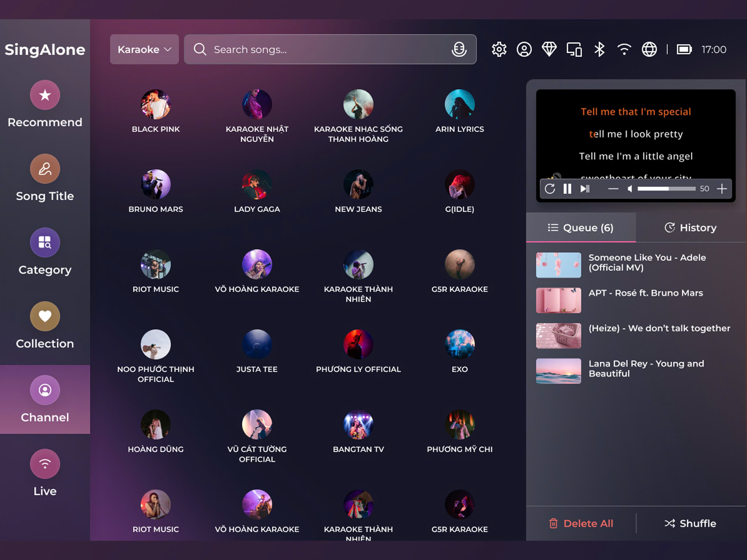This screenshot has width=747, height=560.
Task: Shuffle the song queue
Action: tap(691, 523)
